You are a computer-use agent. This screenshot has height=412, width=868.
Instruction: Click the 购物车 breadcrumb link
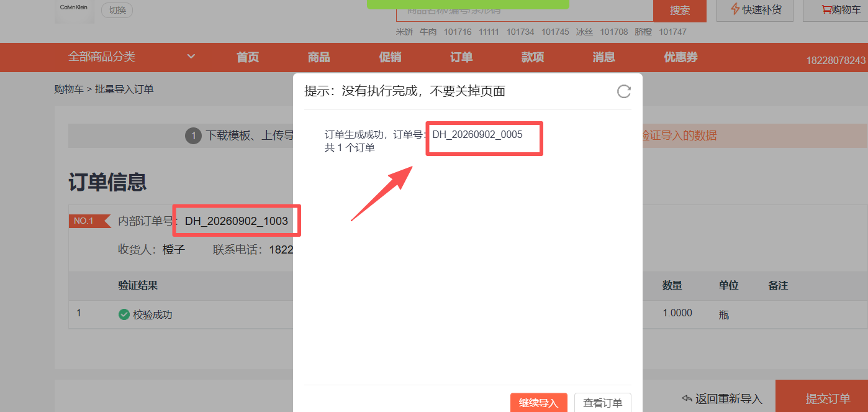tap(69, 89)
